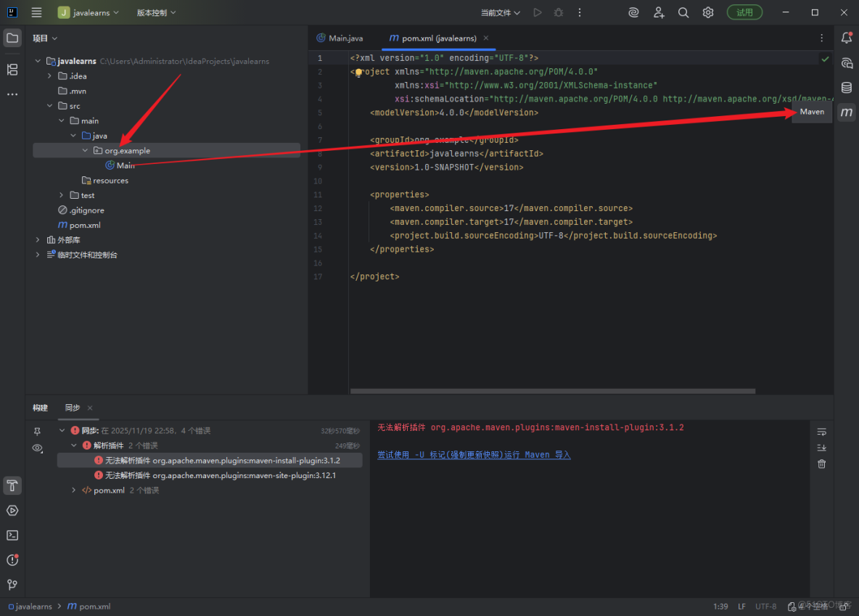The height and width of the screenshot is (616, 859).
Task: Open the Database tool window
Action: click(846, 87)
